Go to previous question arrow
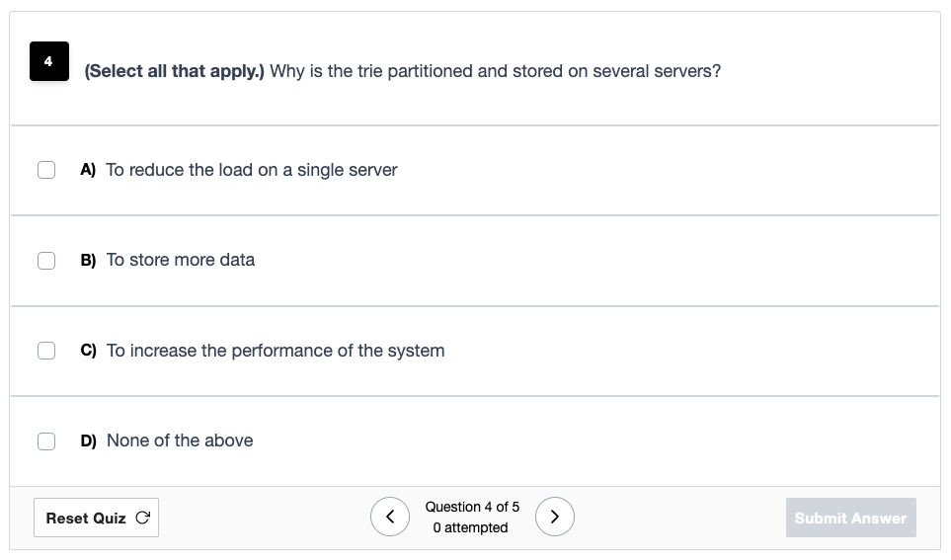This screenshot has width=951, height=560. coord(390,517)
